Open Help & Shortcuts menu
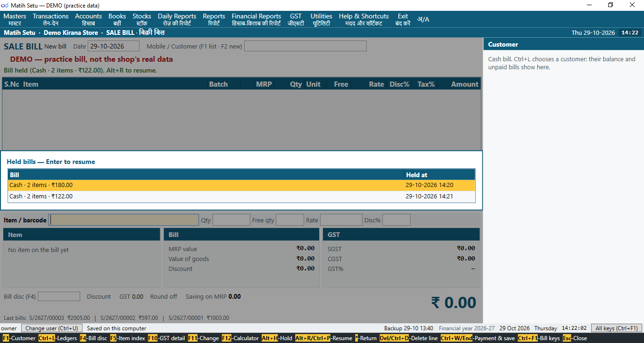644x343 pixels. tap(364, 19)
